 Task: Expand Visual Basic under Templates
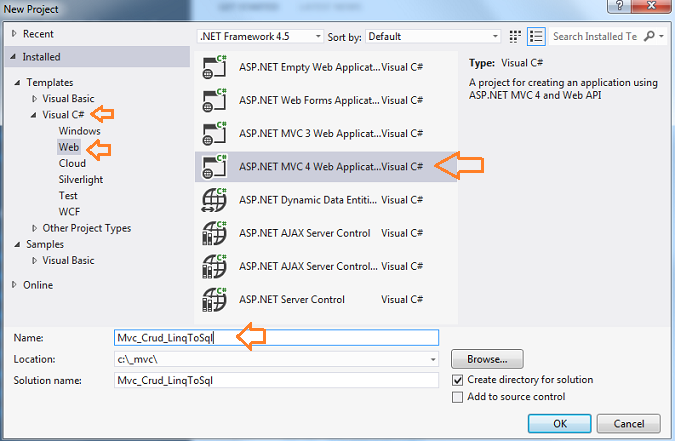pyautogui.click(x=34, y=99)
